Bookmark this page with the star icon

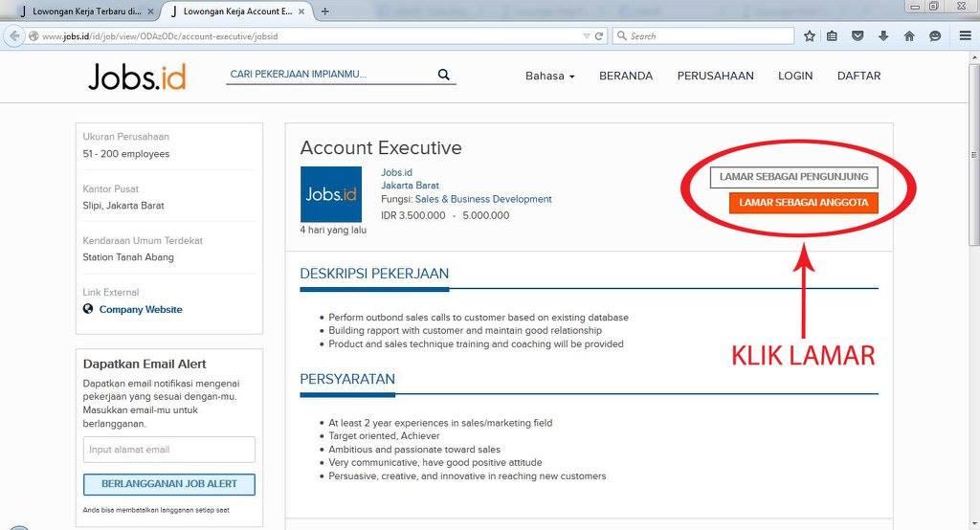[810, 36]
